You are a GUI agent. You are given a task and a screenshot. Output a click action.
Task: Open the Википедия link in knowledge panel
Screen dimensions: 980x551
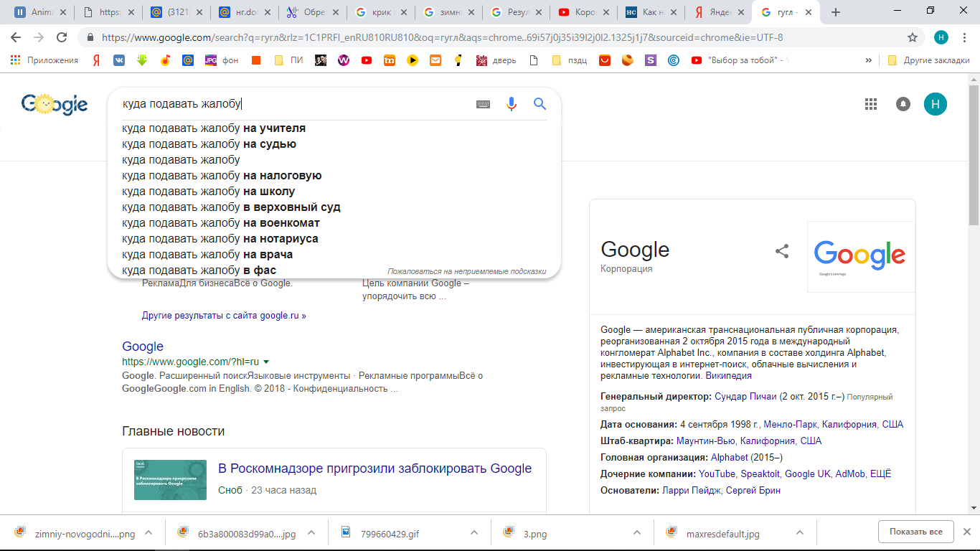click(x=729, y=375)
